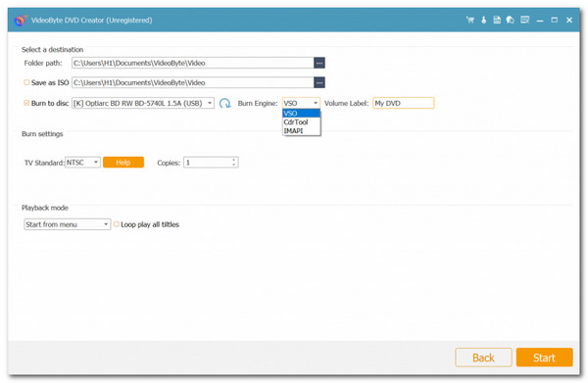Click the VideoByte app logo

(x=21, y=21)
